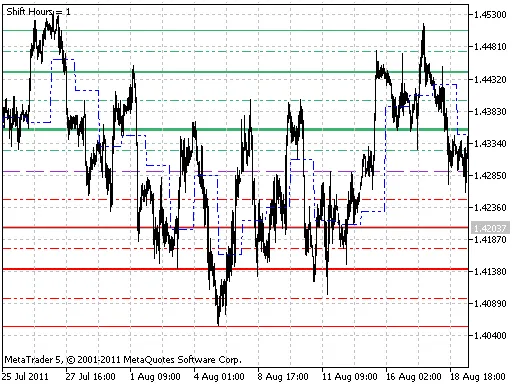
Task: Select the 1.43340 price axis label
Action: tap(490, 143)
